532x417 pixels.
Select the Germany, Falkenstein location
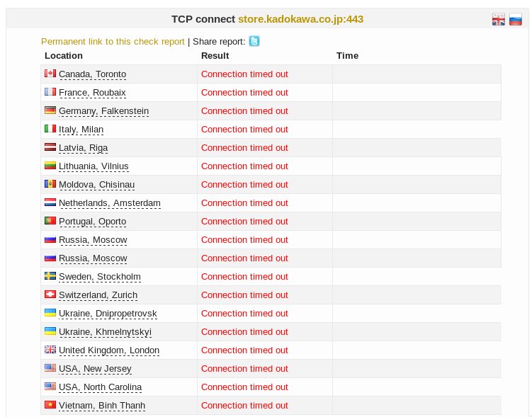pos(104,111)
